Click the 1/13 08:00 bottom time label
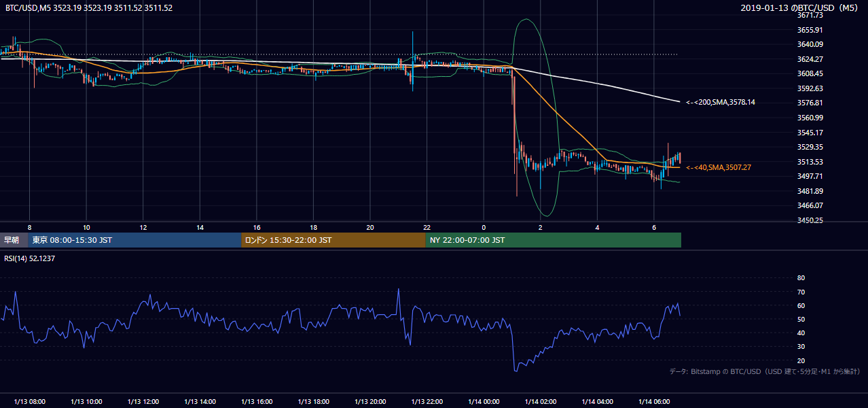The width and height of the screenshot is (868, 408). (x=30, y=401)
